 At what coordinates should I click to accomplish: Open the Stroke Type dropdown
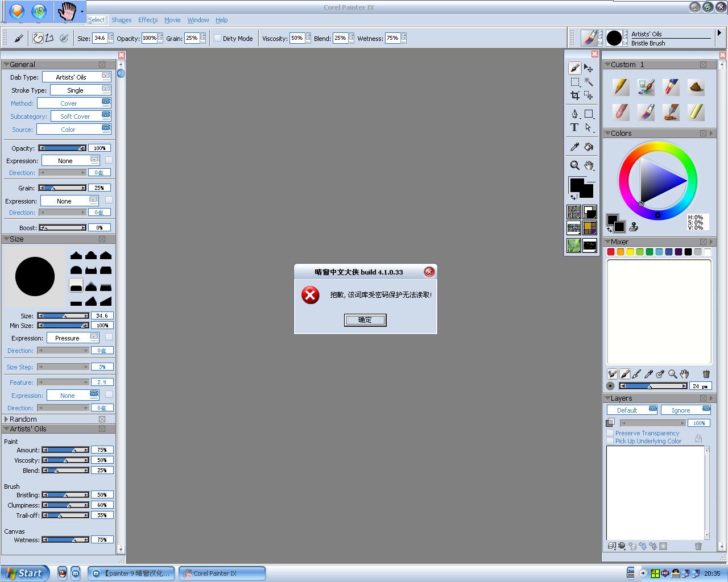81,90
